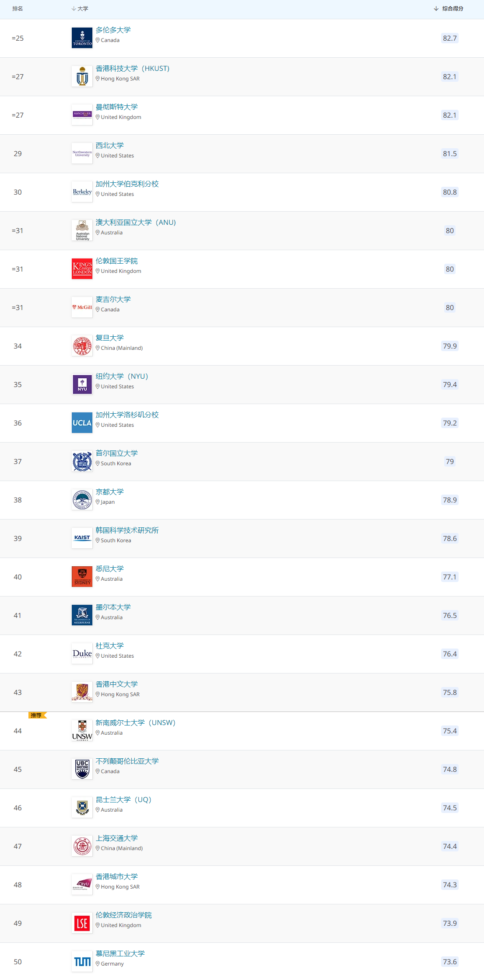
Task: Sort by 综合得分 column header
Action: (x=449, y=9)
